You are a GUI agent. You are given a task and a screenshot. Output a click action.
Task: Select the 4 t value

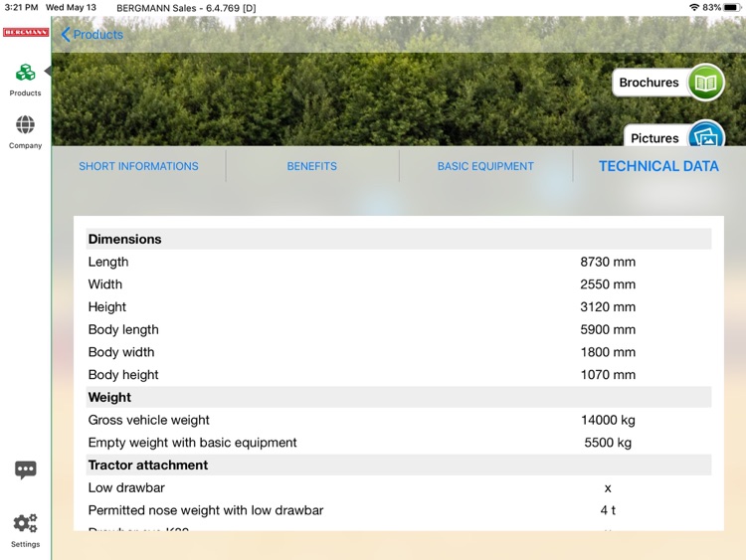tap(608, 510)
